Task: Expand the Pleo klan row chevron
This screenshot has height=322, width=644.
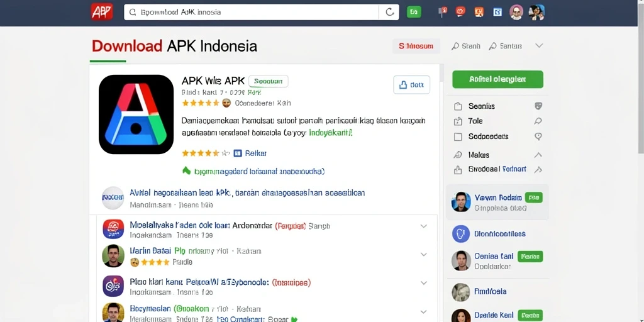Action: pyautogui.click(x=423, y=282)
